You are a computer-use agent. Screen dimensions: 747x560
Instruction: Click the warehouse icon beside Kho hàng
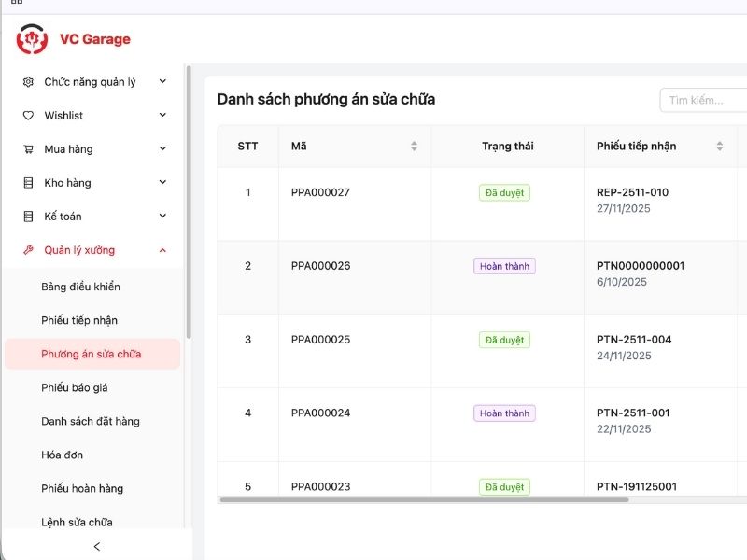coord(28,183)
